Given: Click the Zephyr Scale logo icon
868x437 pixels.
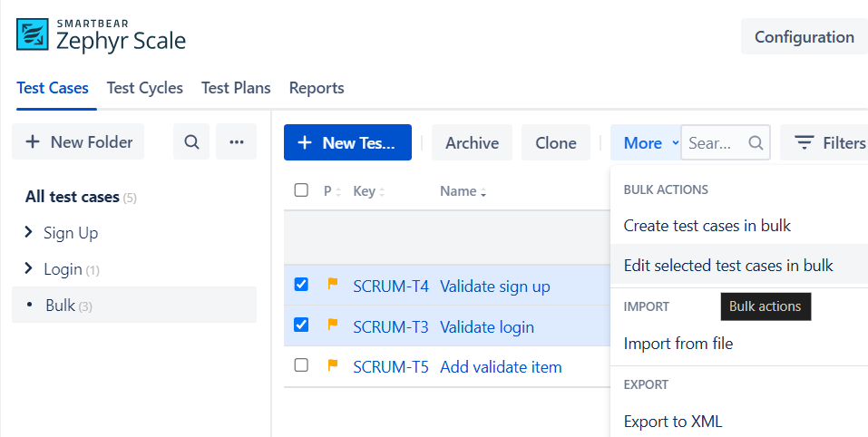Looking at the screenshot, I should tap(33, 35).
